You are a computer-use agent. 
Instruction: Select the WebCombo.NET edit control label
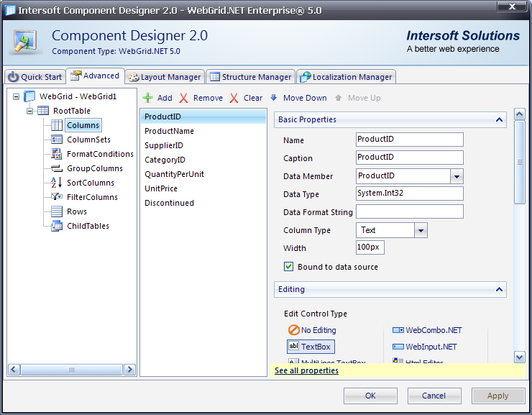(x=434, y=330)
